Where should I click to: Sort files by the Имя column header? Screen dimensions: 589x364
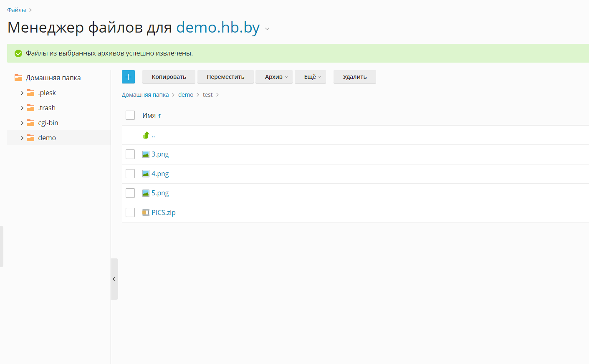coord(149,115)
